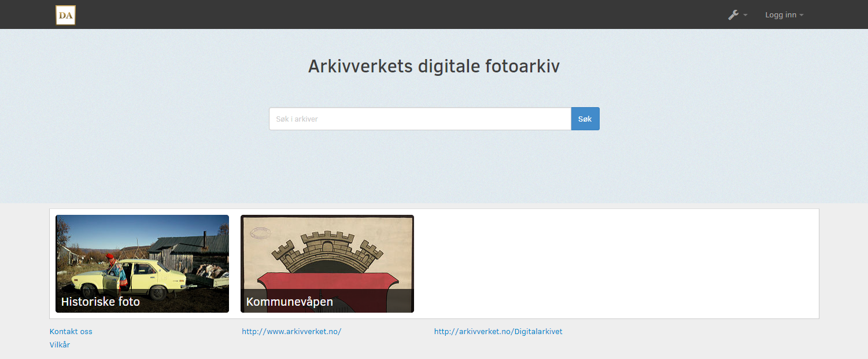Click the Arkivverkets digitale fotoarkiv heading
This screenshot has width=868, height=359.
tap(434, 67)
